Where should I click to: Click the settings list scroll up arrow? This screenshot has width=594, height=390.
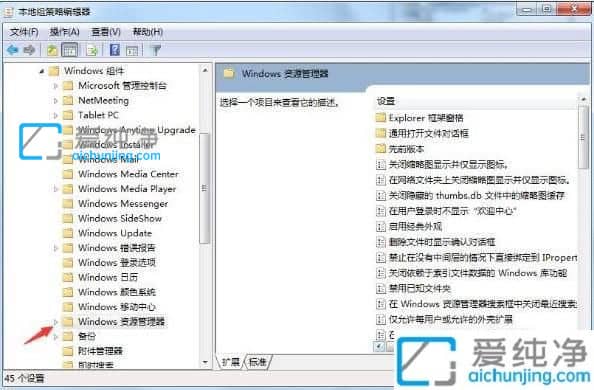(583, 100)
